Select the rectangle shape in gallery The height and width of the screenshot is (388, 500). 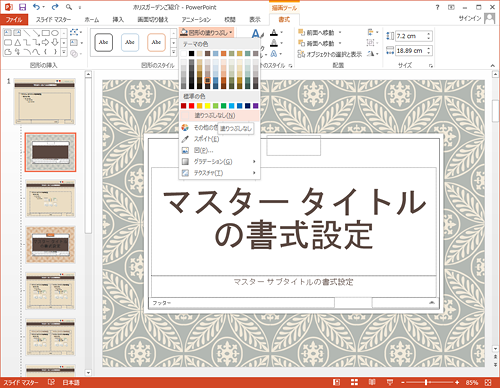46,33
